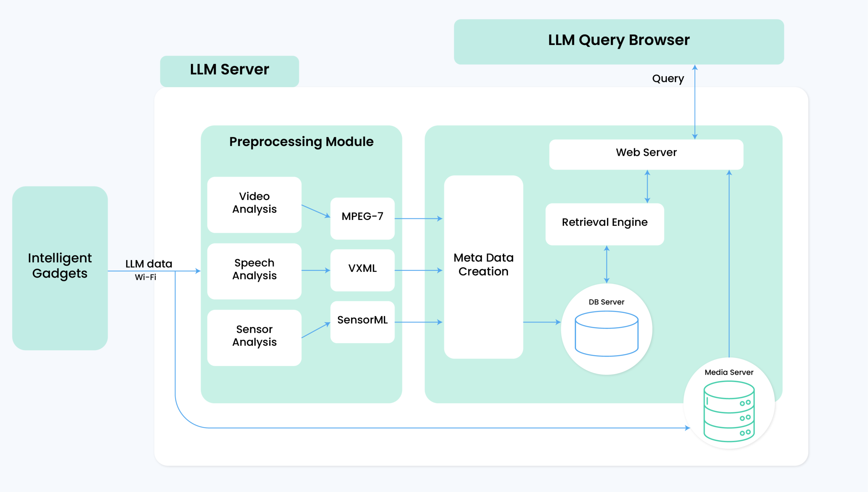Click the Media Server stack icon
This screenshot has height=492, width=868.
[729, 411]
